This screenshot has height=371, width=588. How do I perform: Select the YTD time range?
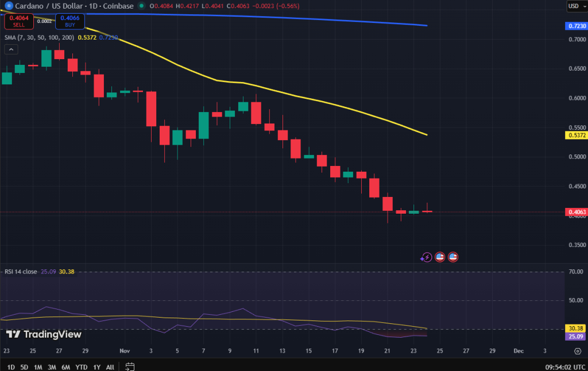[82, 366]
